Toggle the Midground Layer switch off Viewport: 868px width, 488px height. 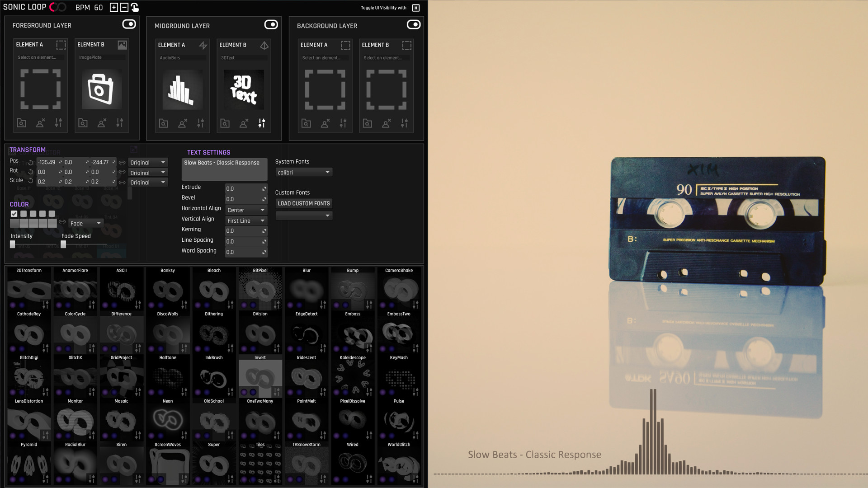click(271, 24)
